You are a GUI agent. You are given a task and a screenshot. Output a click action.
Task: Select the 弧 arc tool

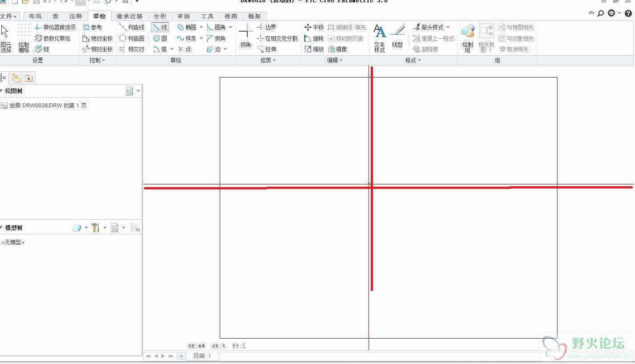(x=160, y=49)
